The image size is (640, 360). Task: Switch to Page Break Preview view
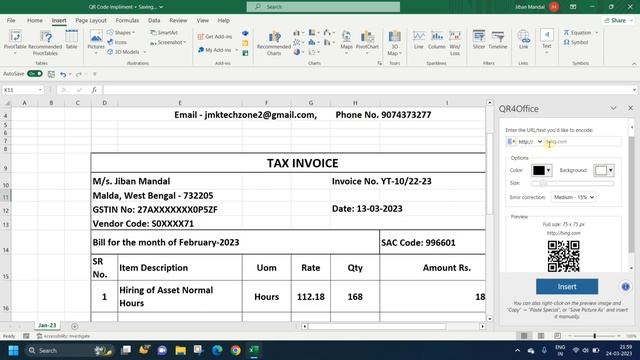[558, 336]
